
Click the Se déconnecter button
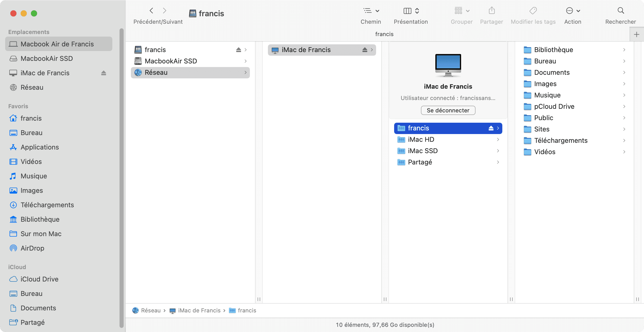pos(448,110)
